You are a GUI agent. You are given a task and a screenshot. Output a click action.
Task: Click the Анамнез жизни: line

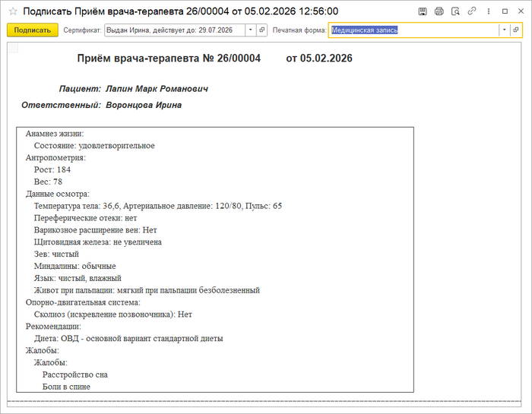coord(55,134)
